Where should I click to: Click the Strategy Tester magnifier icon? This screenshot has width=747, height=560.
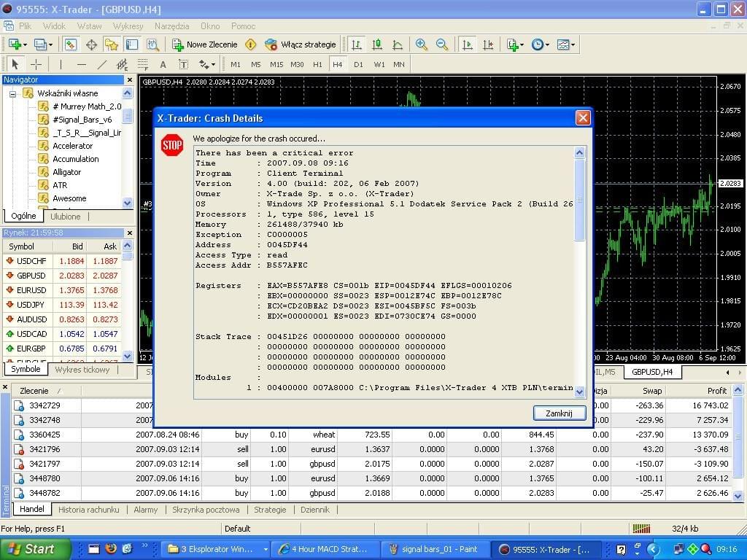click(x=152, y=44)
